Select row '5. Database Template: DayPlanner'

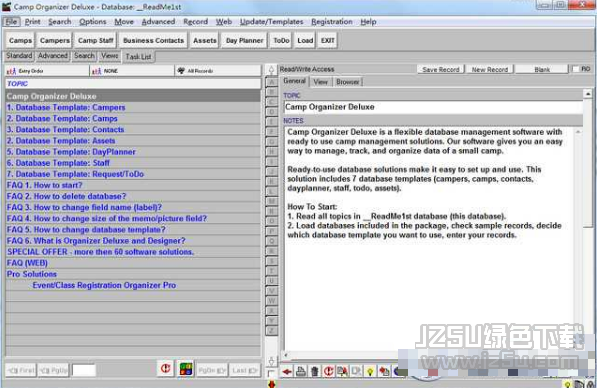133,152
